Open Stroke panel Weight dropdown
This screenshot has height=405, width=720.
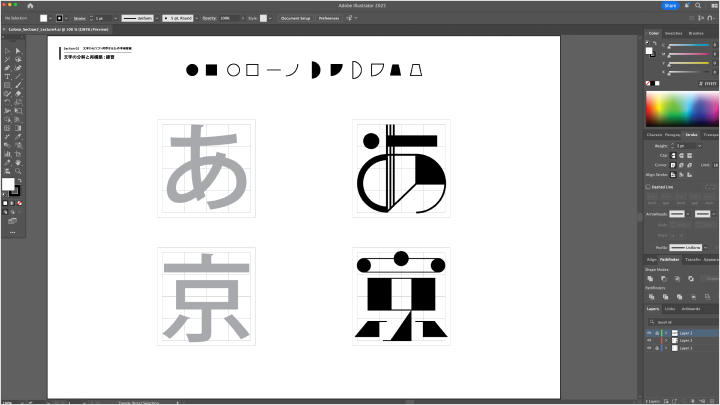pyautogui.click(x=699, y=146)
